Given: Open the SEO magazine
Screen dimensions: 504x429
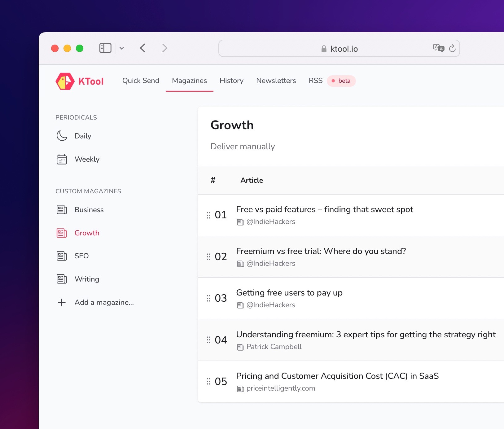Looking at the screenshot, I should pyautogui.click(x=81, y=256).
